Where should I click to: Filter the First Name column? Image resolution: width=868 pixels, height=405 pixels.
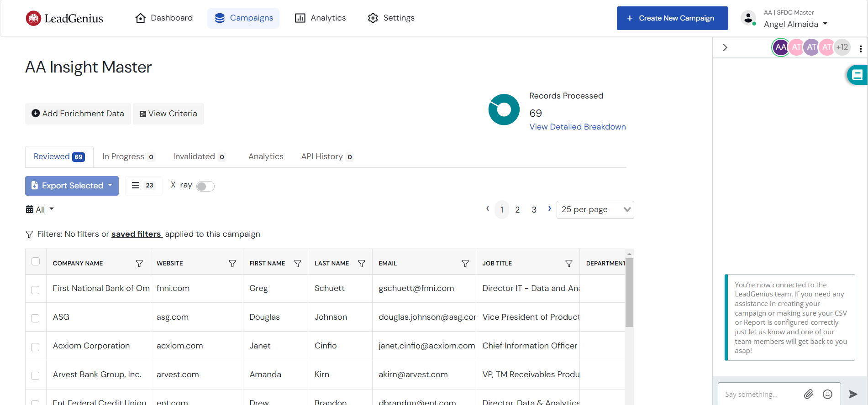pos(298,264)
